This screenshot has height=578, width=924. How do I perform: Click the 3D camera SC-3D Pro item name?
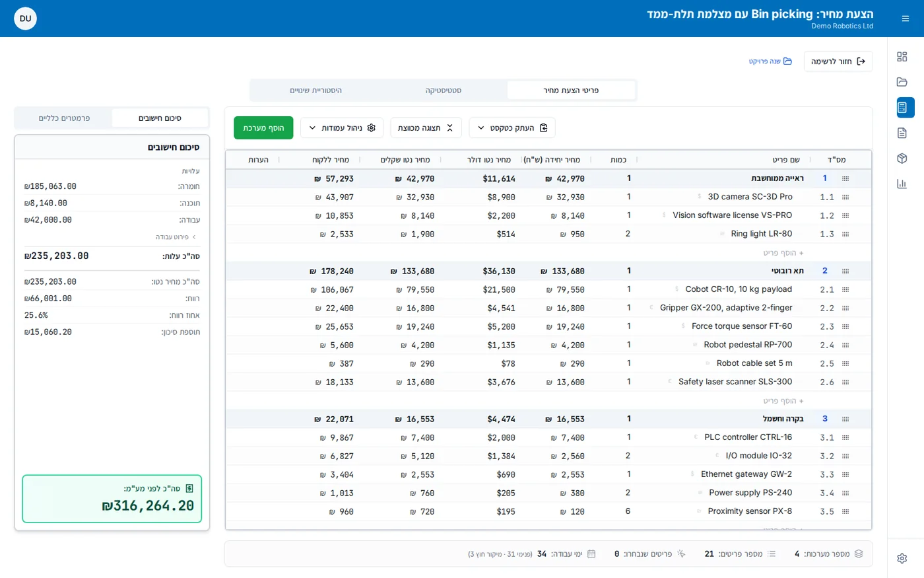pos(750,197)
